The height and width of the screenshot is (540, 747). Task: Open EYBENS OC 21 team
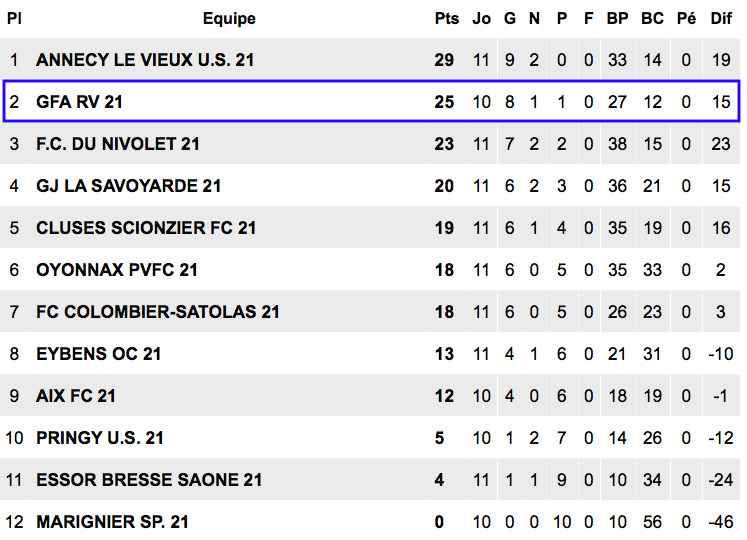click(x=99, y=354)
